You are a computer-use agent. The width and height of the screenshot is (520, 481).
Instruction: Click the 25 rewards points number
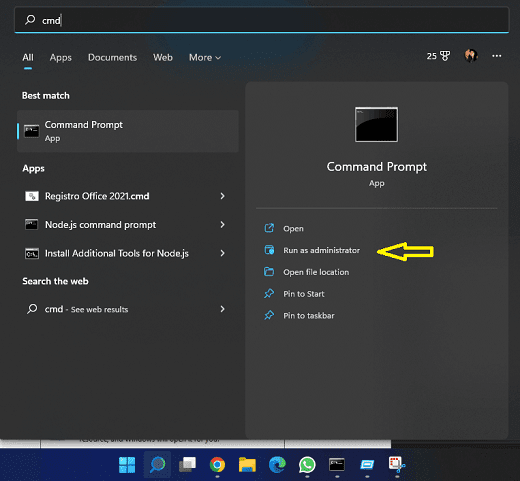(432, 56)
